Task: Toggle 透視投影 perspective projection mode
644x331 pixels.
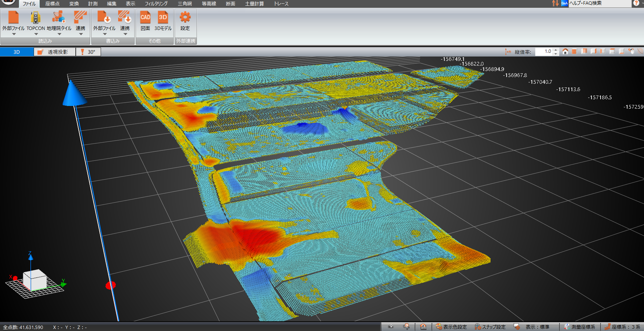Action: (x=55, y=52)
